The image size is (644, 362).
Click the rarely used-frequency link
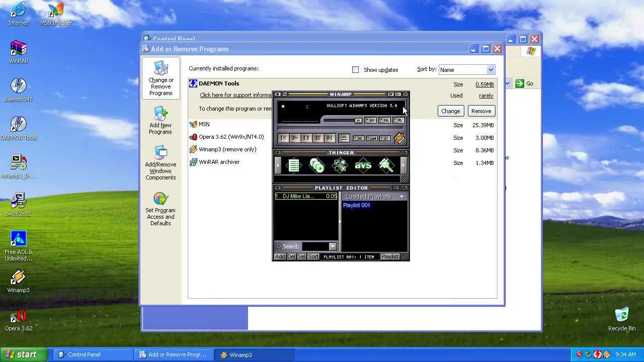click(486, 96)
